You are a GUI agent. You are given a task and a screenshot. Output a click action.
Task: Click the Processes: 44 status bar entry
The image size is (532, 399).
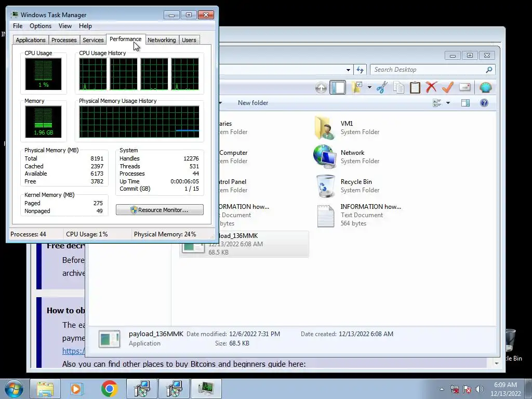coord(28,234)
